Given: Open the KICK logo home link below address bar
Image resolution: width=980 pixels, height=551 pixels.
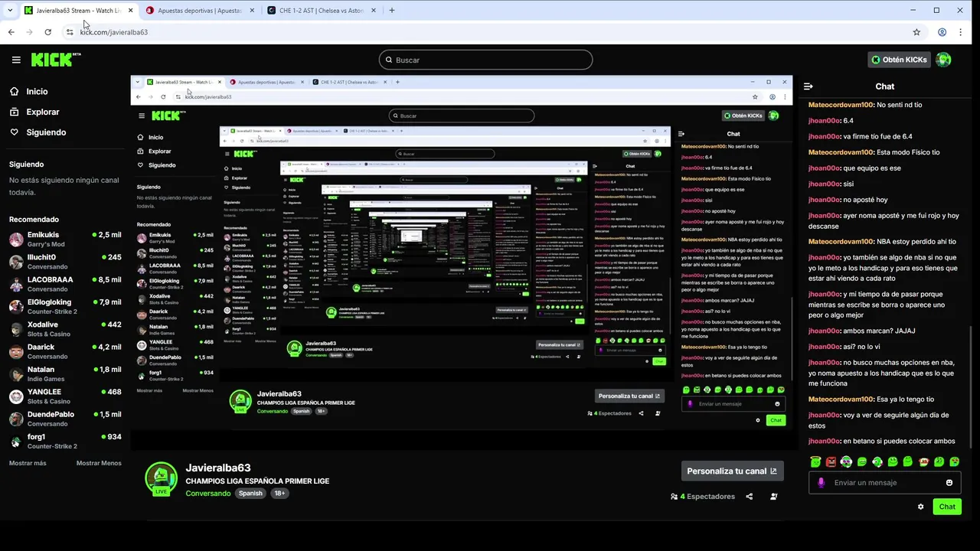Looking at the screenshot, I should point(55,60).
